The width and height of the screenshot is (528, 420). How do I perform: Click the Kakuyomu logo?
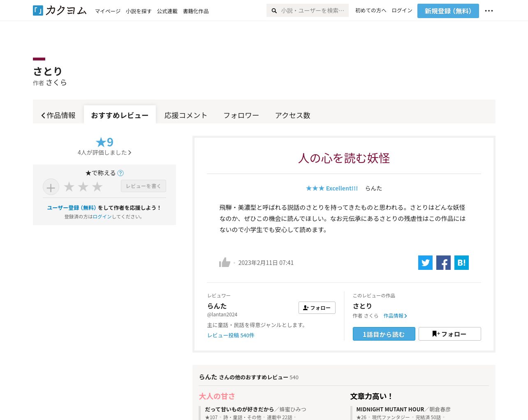click(x=60, y=11)
